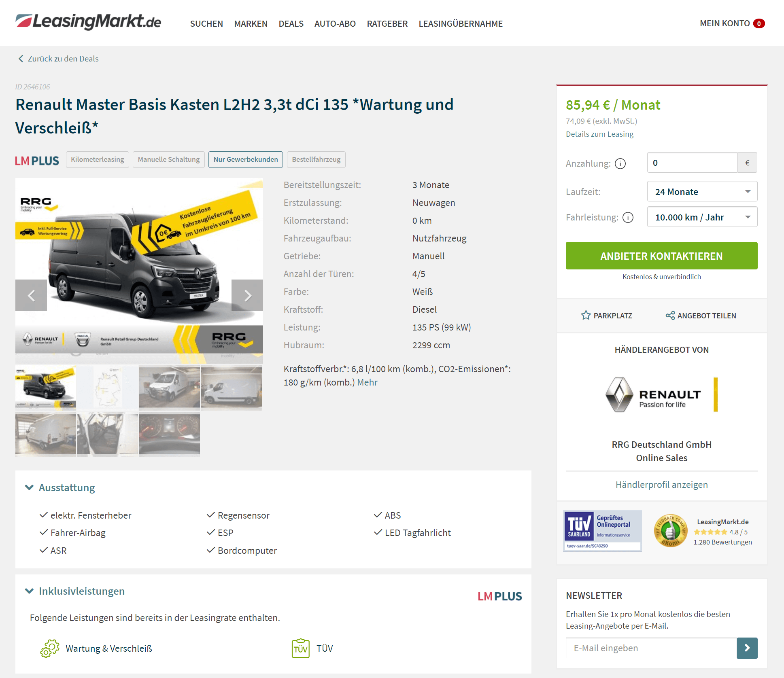The image size is (784, 678).
Task: Collapse the Ausstattung section
Action: point(60,487)
